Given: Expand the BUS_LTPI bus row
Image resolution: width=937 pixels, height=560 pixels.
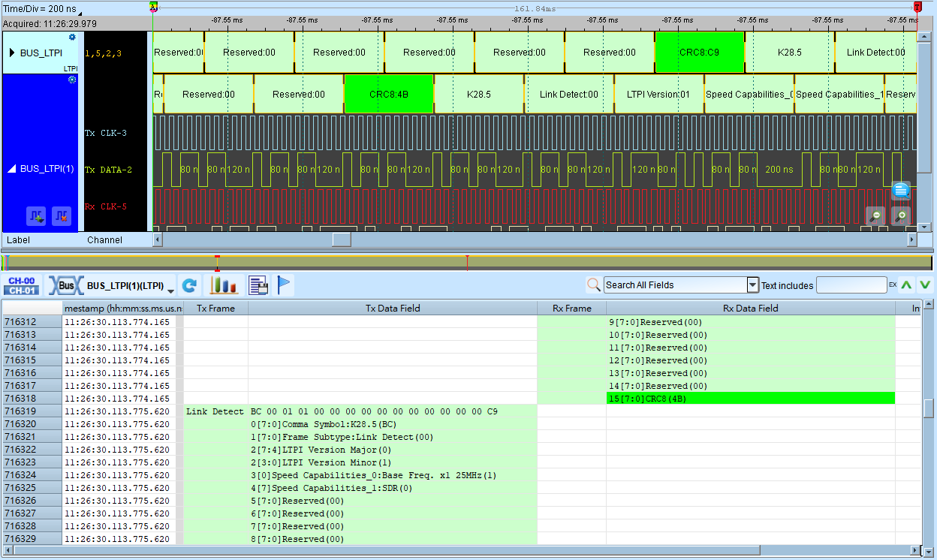Looking at the screenshot, I should (x=12, y=53).
